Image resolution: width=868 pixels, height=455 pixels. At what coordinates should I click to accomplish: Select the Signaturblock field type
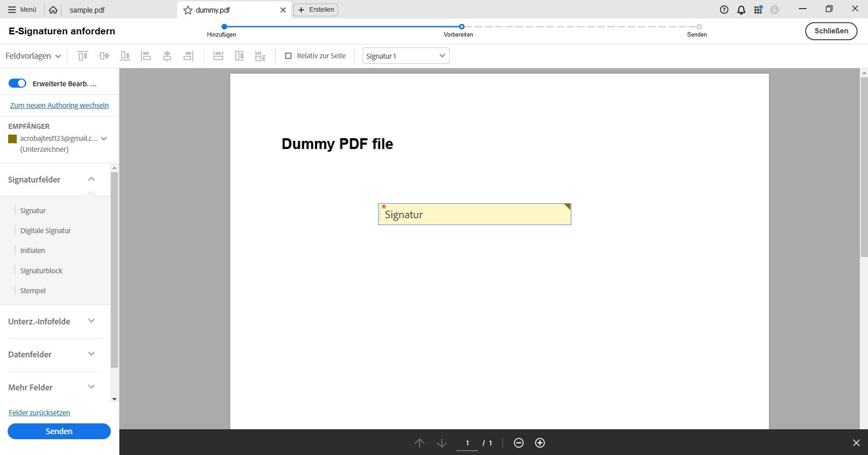tap(41, 271)
